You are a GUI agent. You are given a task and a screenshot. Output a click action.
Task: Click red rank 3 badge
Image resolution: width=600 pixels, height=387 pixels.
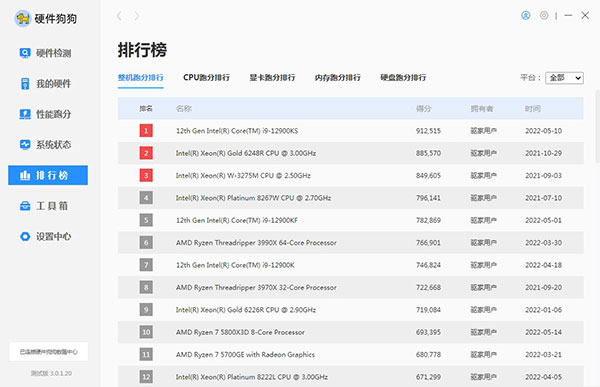(x=146, y=175)
